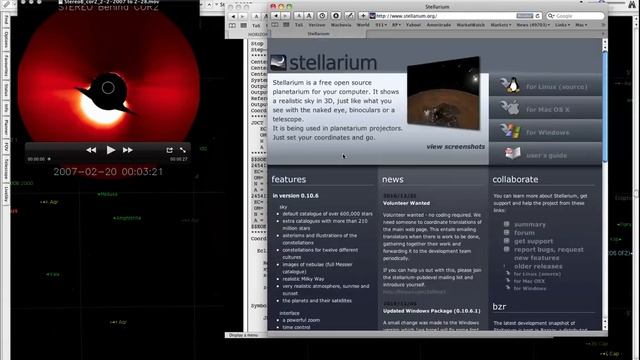Open the 'forum' collaborate link
The width and height of the screenshot is (640, 360).
click(x=524, y=233)
